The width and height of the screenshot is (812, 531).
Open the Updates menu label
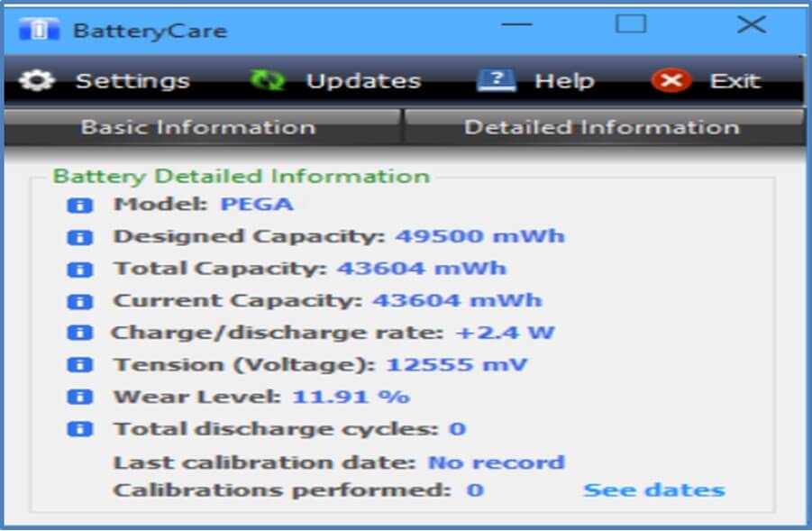tap(363, 81)
